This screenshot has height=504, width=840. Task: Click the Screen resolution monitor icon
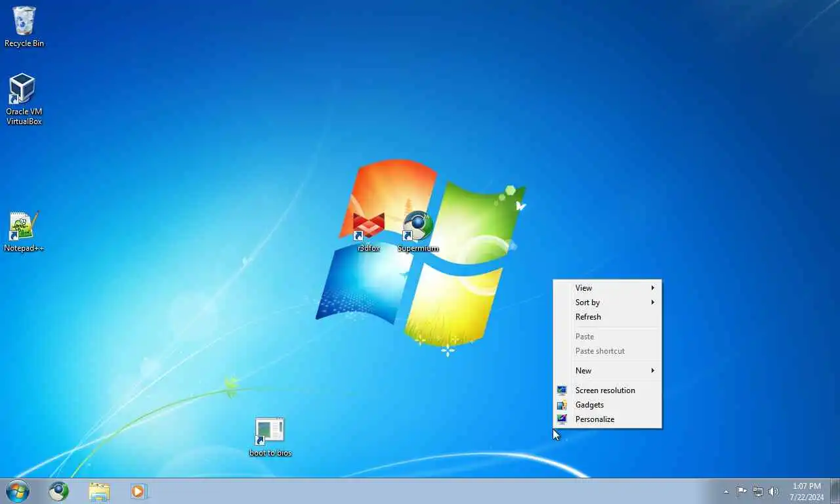point(562,390)
